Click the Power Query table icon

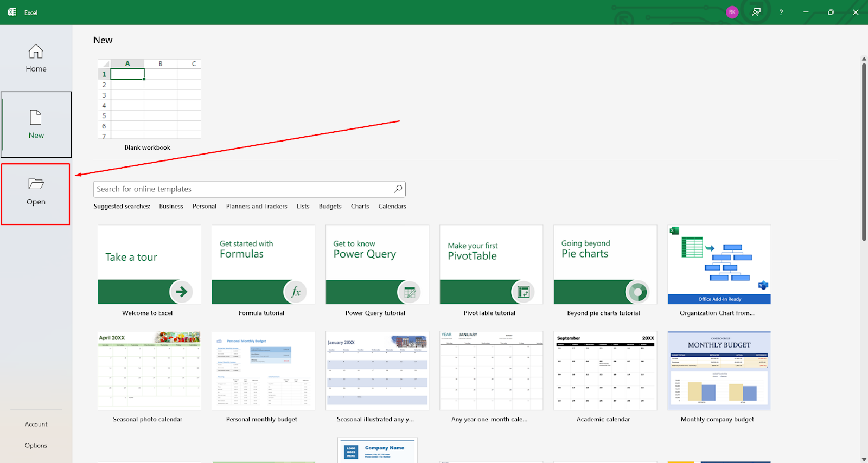(x=410, y=292)
